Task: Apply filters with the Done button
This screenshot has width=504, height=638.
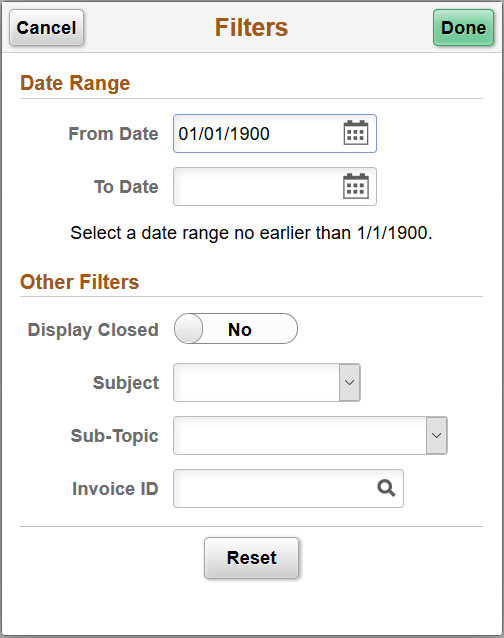Action: 463,28
